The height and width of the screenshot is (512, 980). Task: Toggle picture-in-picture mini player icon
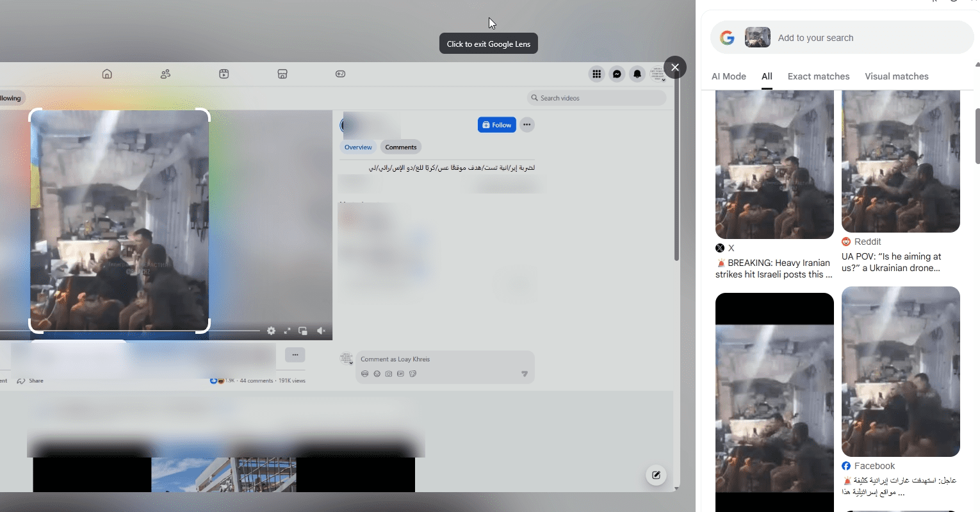point(303,331)
